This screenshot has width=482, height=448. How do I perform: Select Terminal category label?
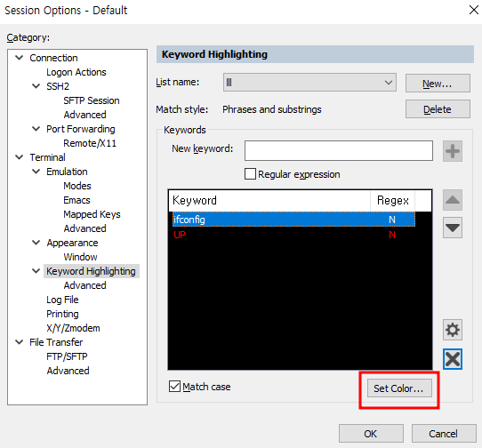47,157
